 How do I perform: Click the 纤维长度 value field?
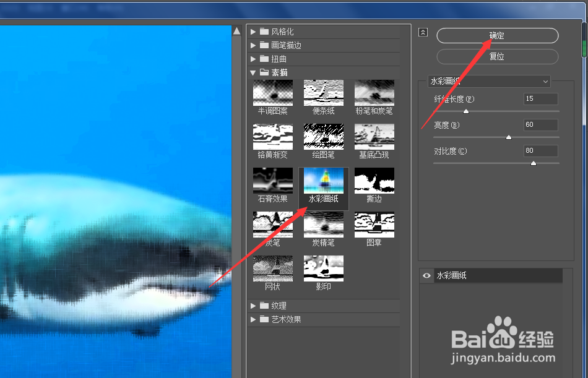point(541,99)
